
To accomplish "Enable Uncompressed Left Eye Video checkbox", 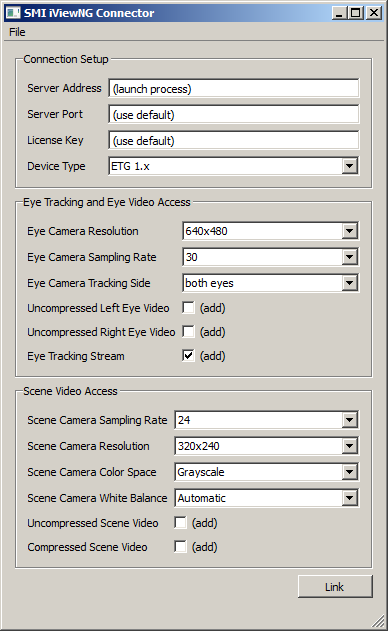I will [x=188, y=308].
